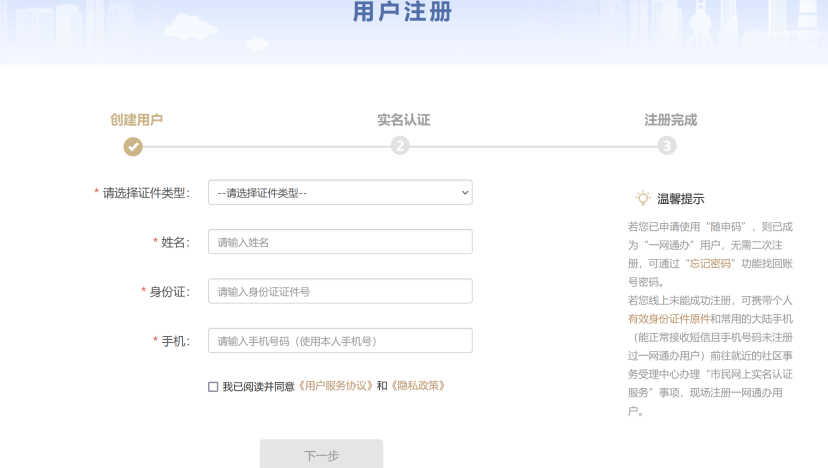828x468 pixels.
Task: Click the 注册完成 step label
Action: coord(670,120)
